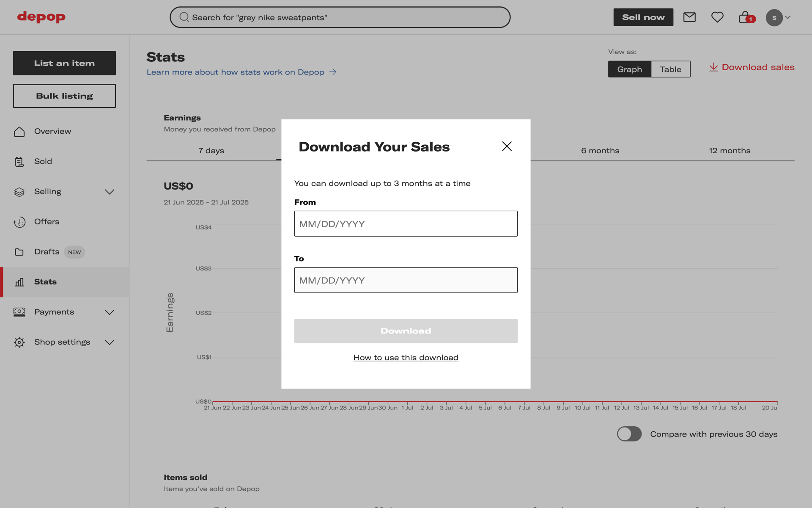Click the Download sales arrow icon

713,67
